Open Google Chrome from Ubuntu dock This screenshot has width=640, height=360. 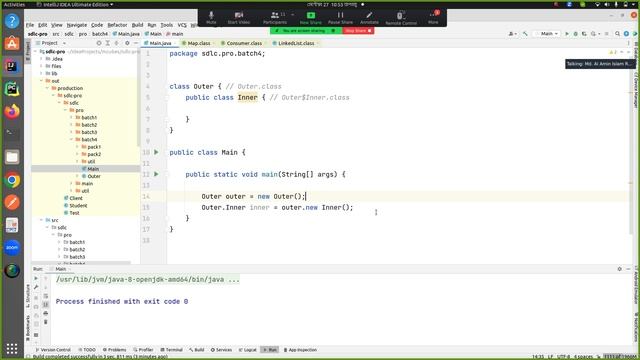click(x=12, y=180)
